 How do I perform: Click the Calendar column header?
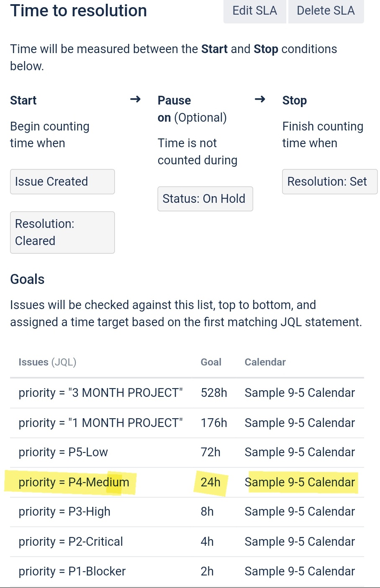pos(265,362)
